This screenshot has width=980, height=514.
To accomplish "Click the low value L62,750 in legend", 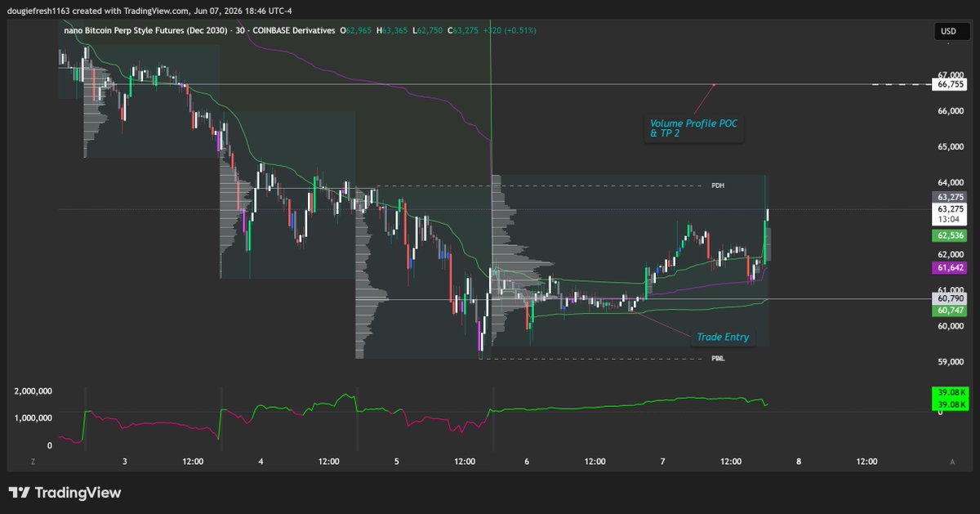I will 427,30.
